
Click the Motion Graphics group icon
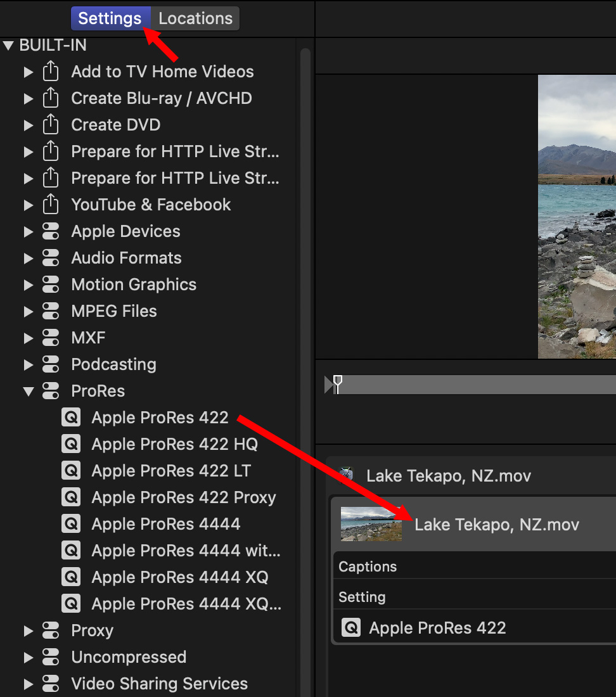50,285
